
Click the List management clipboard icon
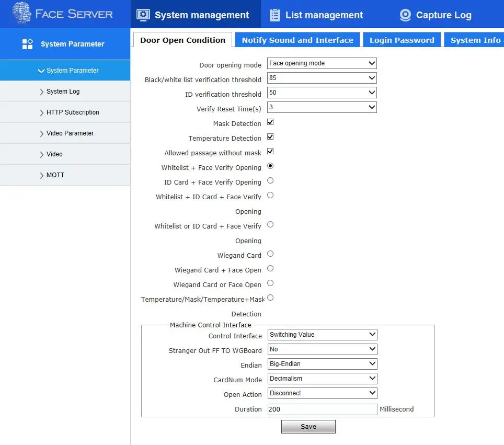click(275, 15)
